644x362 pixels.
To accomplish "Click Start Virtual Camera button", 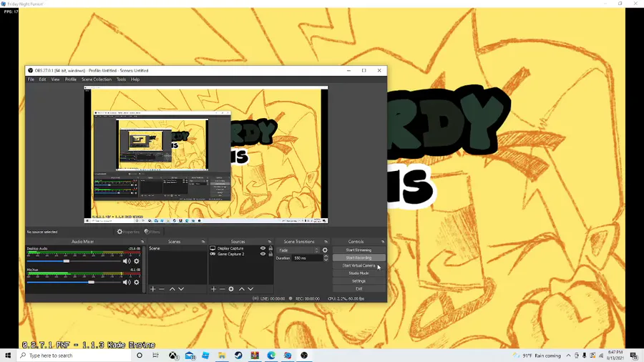I will point(358,265).
